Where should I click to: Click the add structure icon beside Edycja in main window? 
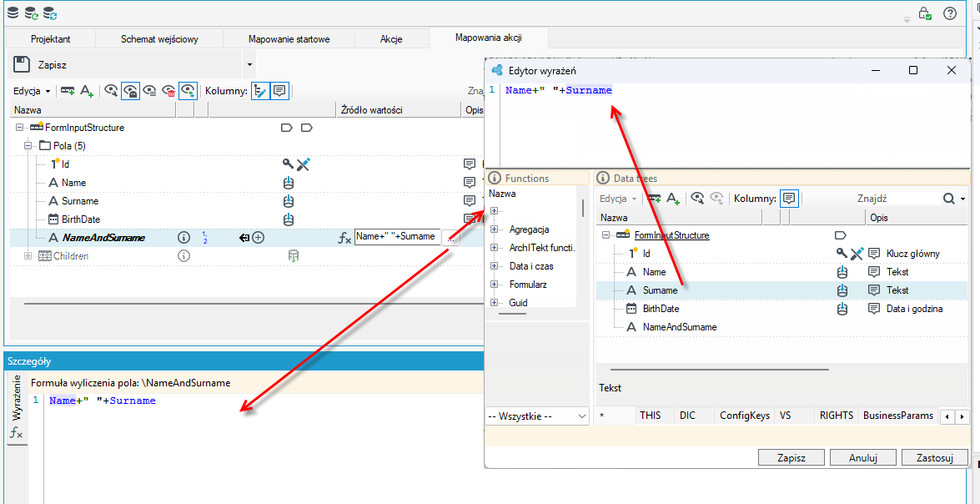click(x=68, y=91)
